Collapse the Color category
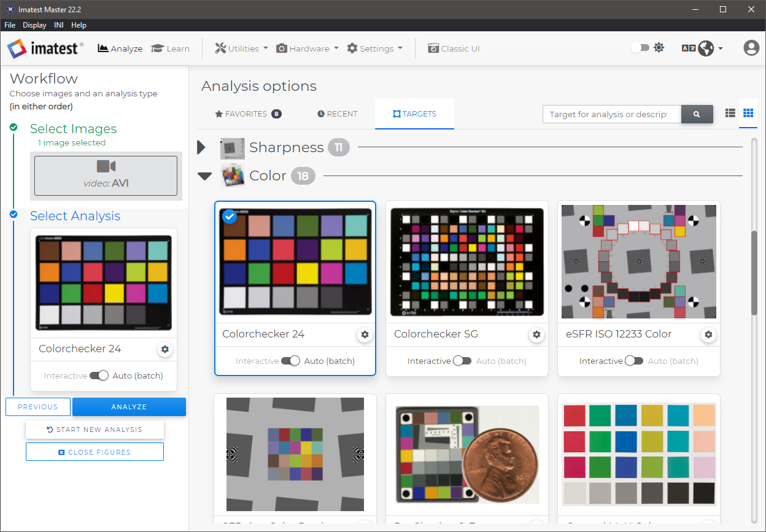Screen dimensions: 766x532 pos(204,177)
